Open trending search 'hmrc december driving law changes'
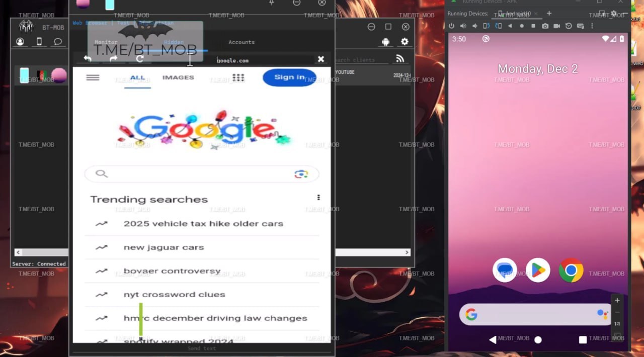The width and height of the screenshot is (644, 357). tap(215, 318)
